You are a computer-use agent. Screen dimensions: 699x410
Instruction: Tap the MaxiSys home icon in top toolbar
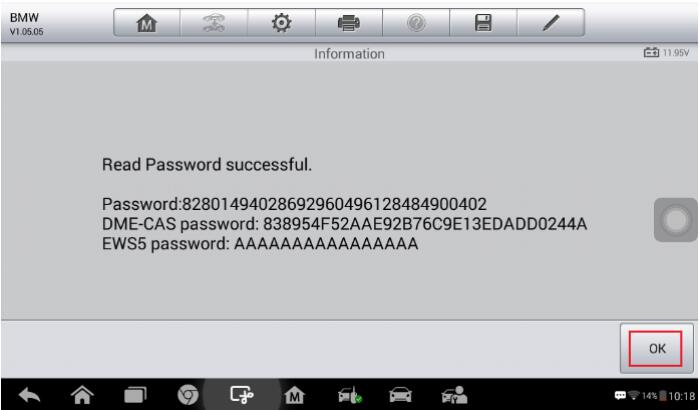click(x=147, y=22)
